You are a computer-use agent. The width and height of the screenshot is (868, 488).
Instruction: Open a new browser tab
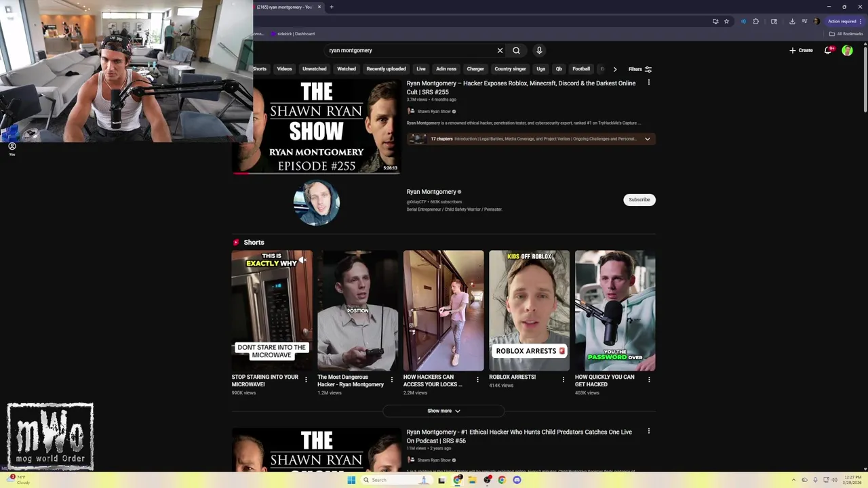click(332, 7)
